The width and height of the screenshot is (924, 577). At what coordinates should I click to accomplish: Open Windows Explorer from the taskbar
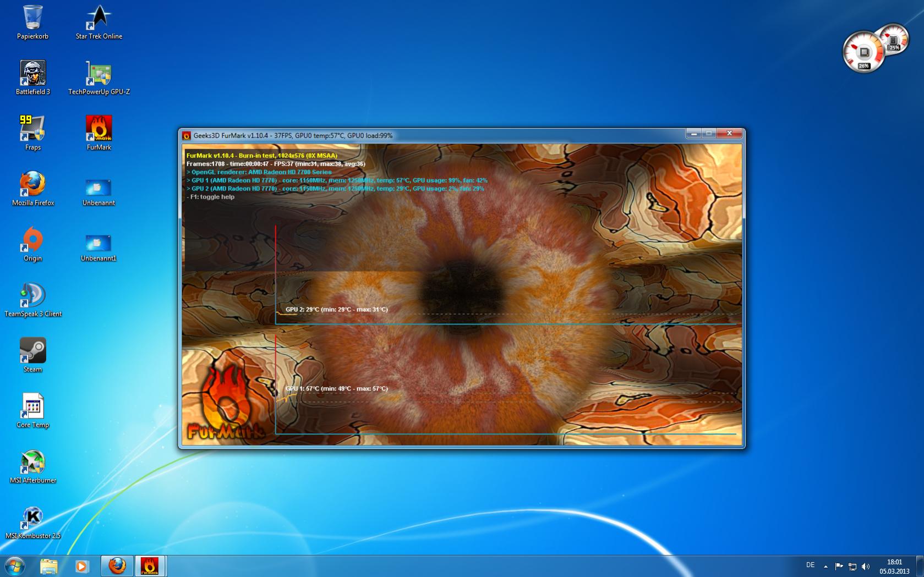pos(48,566)
